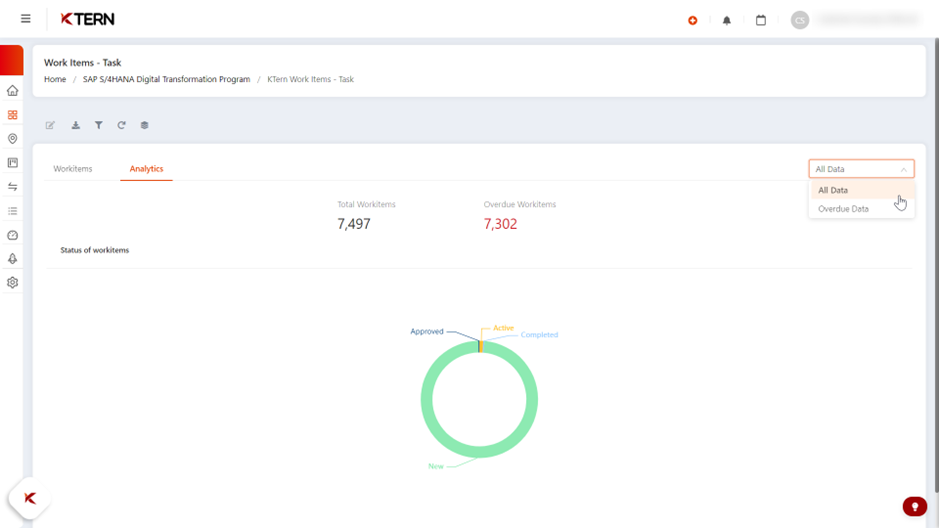Click the download toolbar icon
Screen dimensions: 939x528
(75, 125)
